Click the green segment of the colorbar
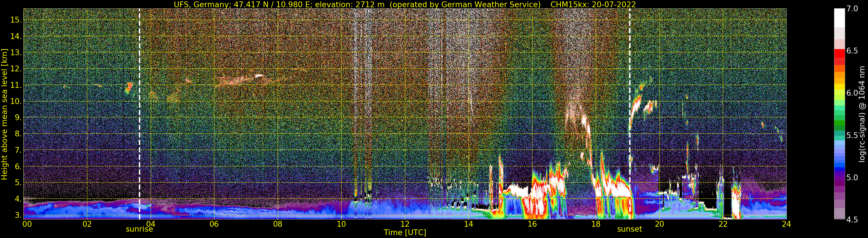Image resolution: width=868 pixels, height=238 pixels. tap(839, 123)
